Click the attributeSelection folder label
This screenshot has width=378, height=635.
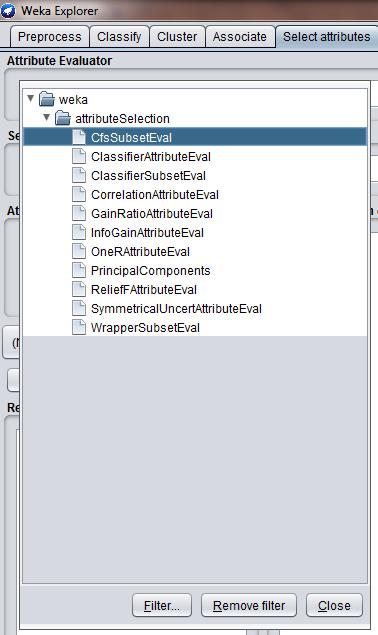[x=122, y=119]
